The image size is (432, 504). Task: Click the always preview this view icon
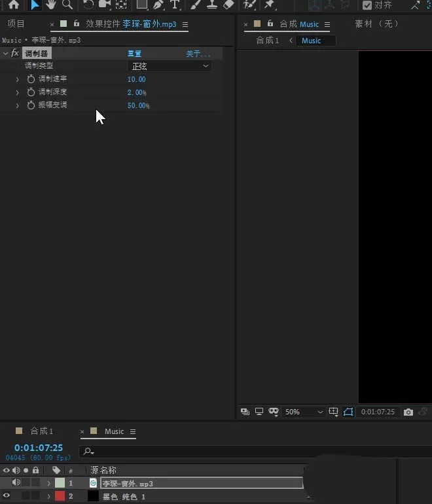click(245, 412)
